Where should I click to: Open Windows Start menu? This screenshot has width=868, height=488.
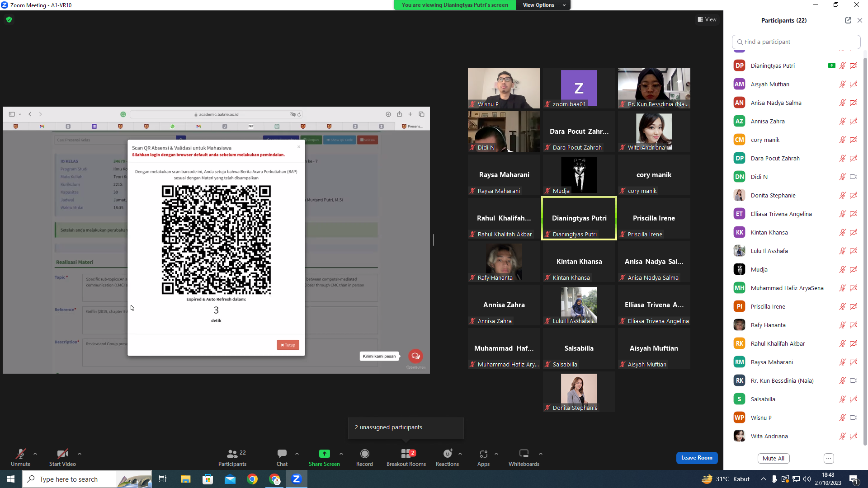coord(11,479)
